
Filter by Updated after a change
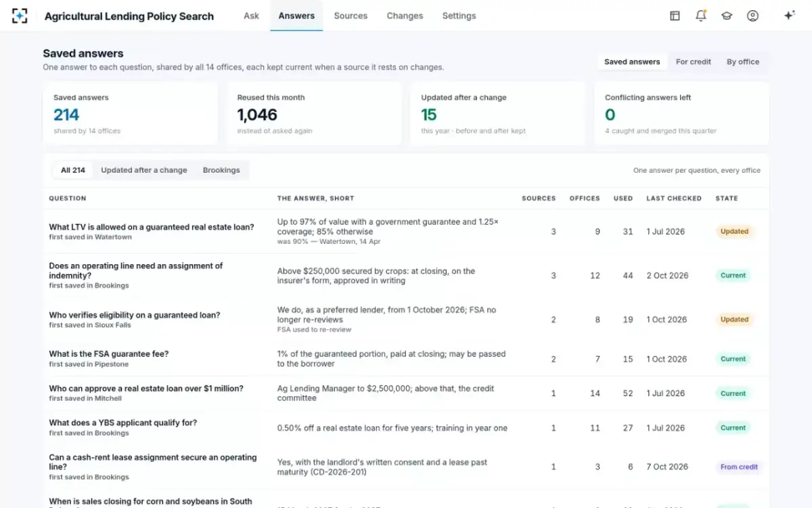point(144,170)
